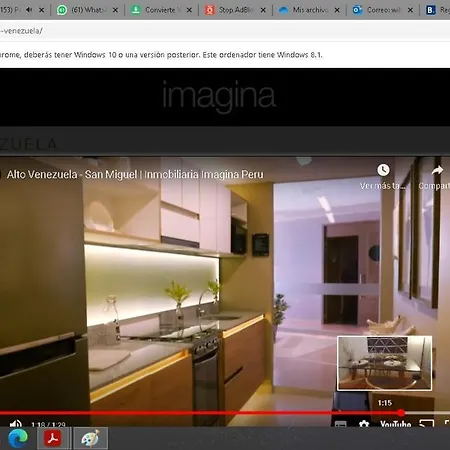Open Adobe Acrobat from the taskbar

53,438
